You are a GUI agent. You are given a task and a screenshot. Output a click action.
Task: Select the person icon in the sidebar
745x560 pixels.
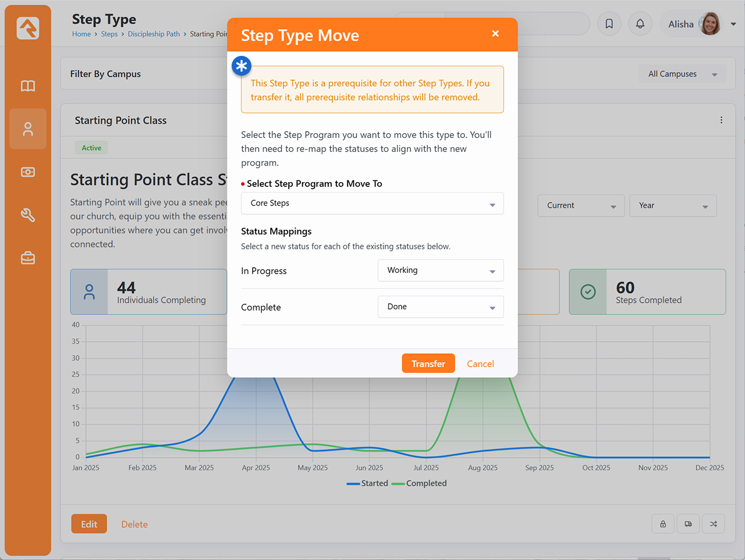28,129
